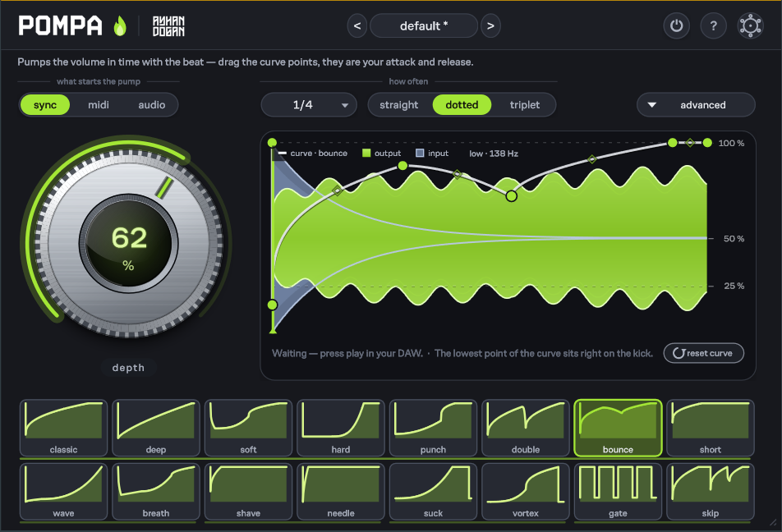The height and width of the screenshot is (532, 782).
Task: Select the classic curve preset
Action: [63, 428]
